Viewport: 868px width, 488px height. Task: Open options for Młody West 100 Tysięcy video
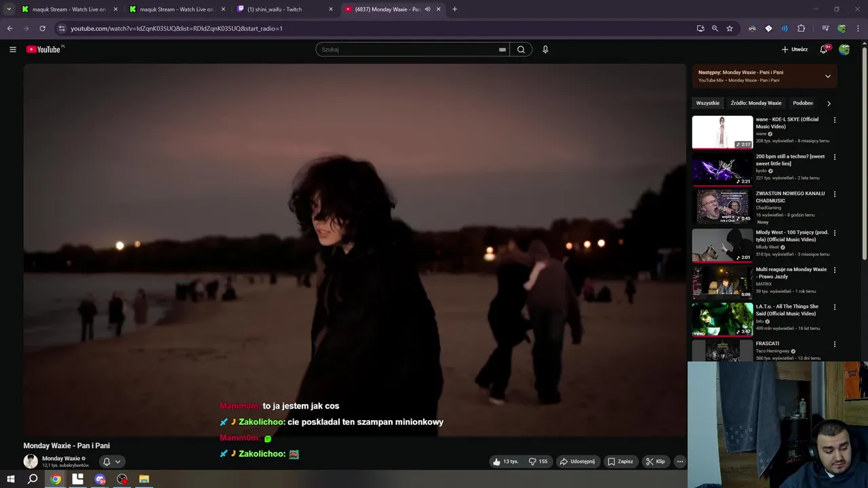point(835,233)
